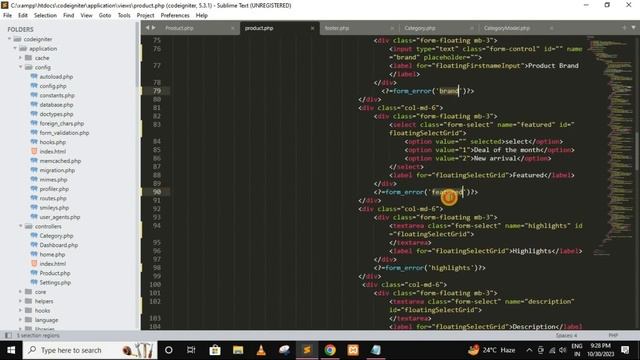
Task: Click the previous-tab left arrow
Action: tap(147, 28)
